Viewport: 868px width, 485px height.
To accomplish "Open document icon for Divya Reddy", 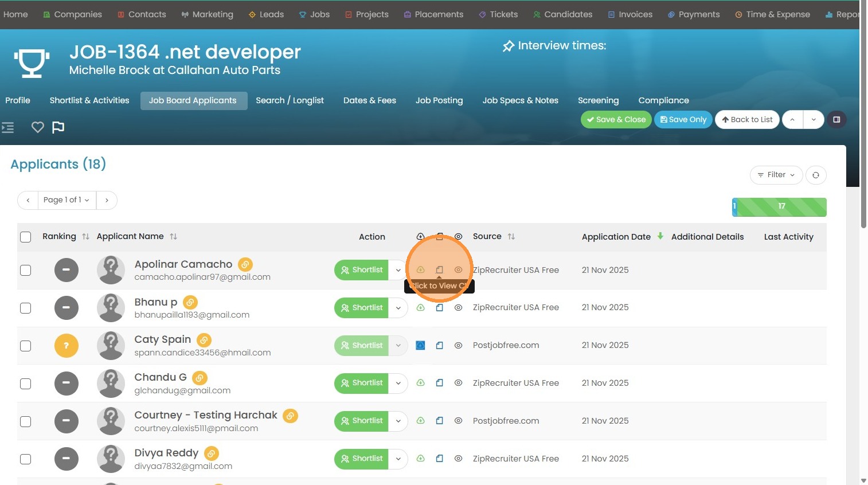I will 439,459.
